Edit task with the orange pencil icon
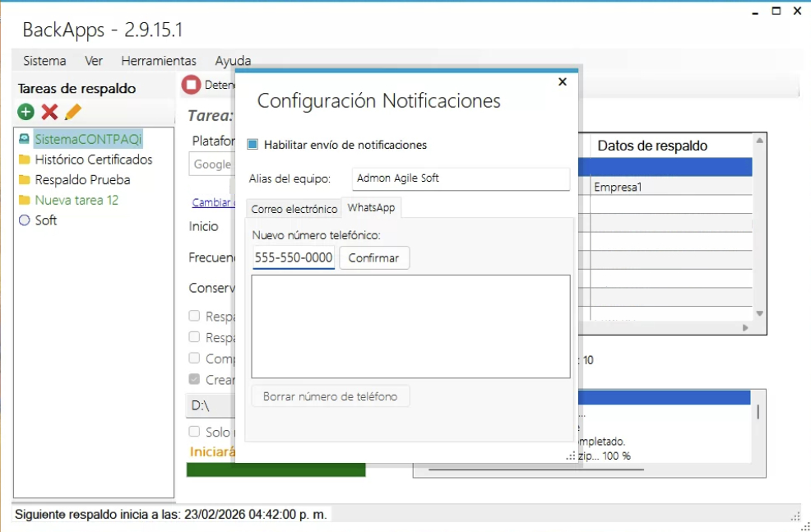This screenshot has height=532, width=811. pos(73,112)
